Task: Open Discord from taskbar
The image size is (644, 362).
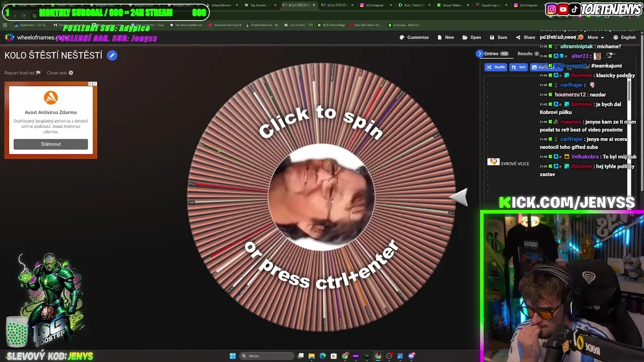Action: pos(412,356)
